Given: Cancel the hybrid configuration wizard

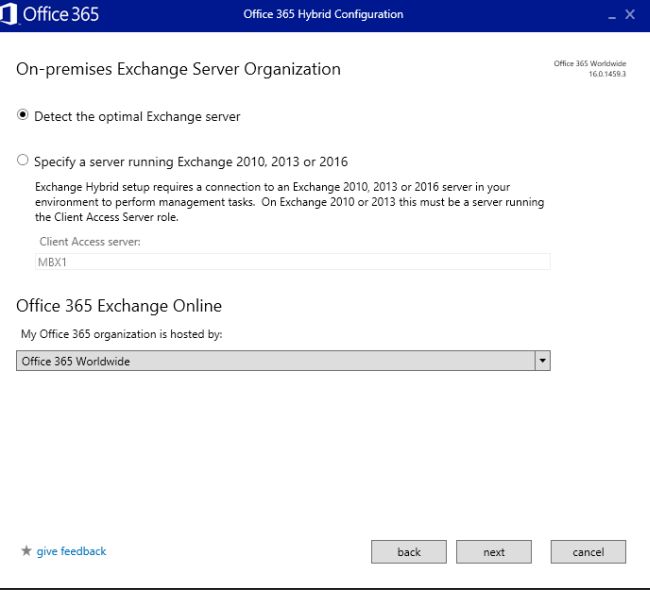Looking at the screenshot, I should click(588, 552).
